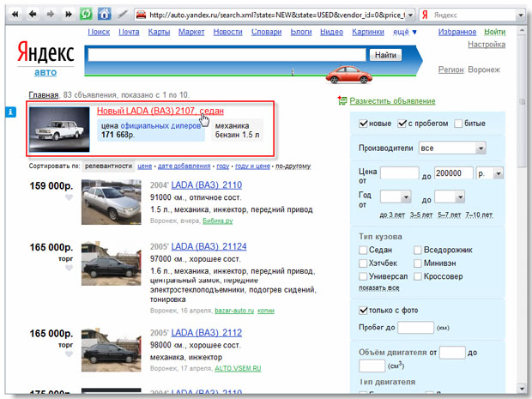Image resolution: width=532 pixels, height=399 pixels.
Task: Expand the browser search engine dropdown
Action: pyautogui.click(x=521, y=15)
